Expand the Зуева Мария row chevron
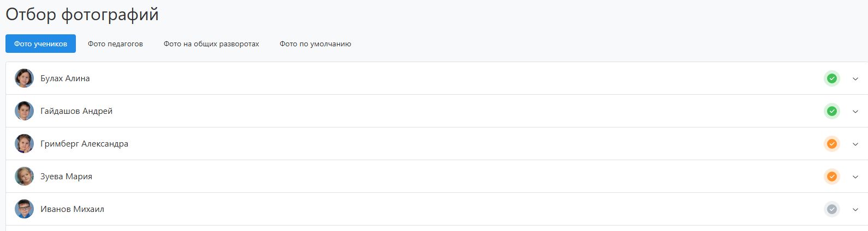Viewport: 868px width, 231px height. click(855, 177)
